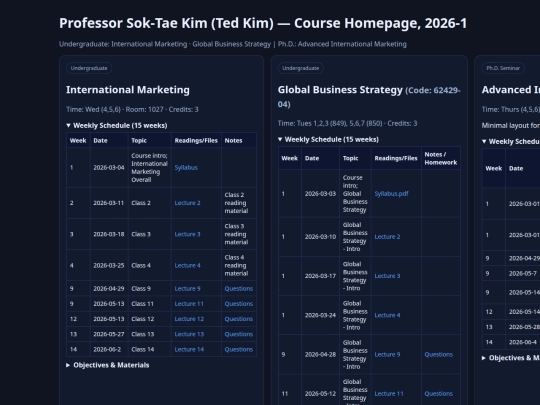Click 'Time: Wed (4,5,6)' info line
The height and width of the screenshot is (405, 540).
132,110
